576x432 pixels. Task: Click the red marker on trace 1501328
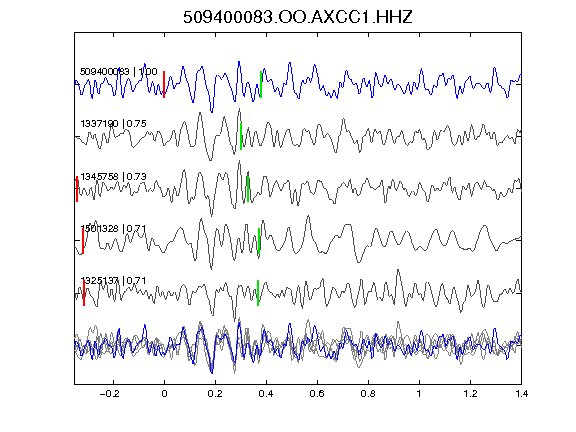click(83, 241)
